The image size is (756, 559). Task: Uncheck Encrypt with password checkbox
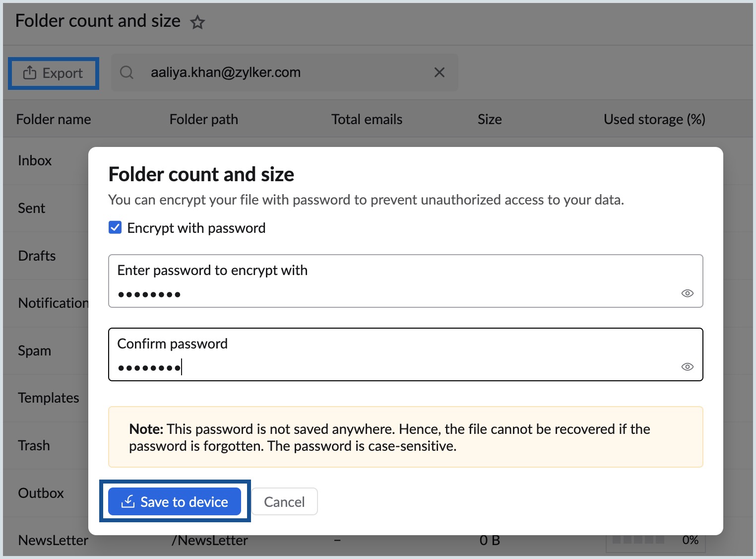115,228
